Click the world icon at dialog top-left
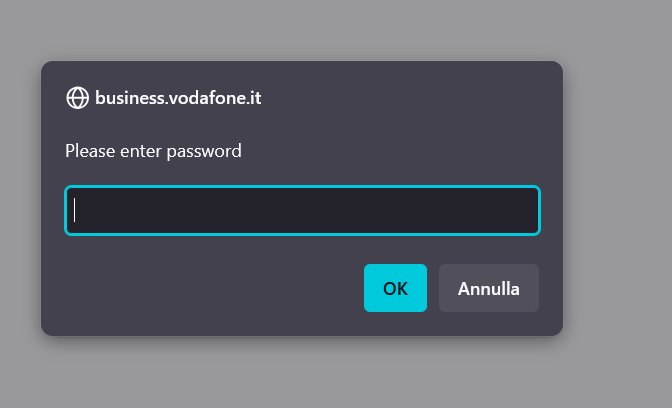Image resolution: width=672 pixels, height=408 pixels. pos(77,98)
